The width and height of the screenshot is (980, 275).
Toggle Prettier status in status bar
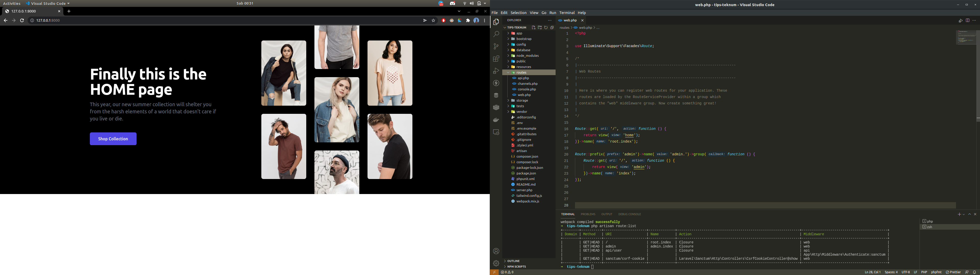click(953, 272)
